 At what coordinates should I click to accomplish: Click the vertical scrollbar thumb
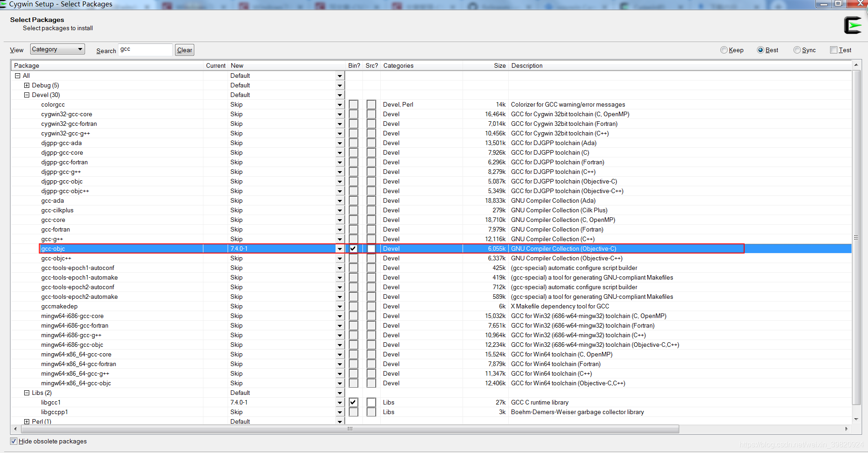pyautogui.click(x=856, y=237)
